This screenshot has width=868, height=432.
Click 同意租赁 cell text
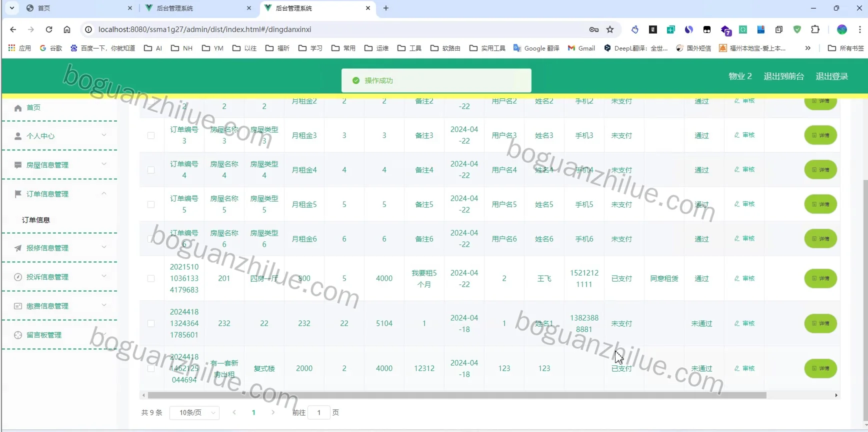coord(664,278)
